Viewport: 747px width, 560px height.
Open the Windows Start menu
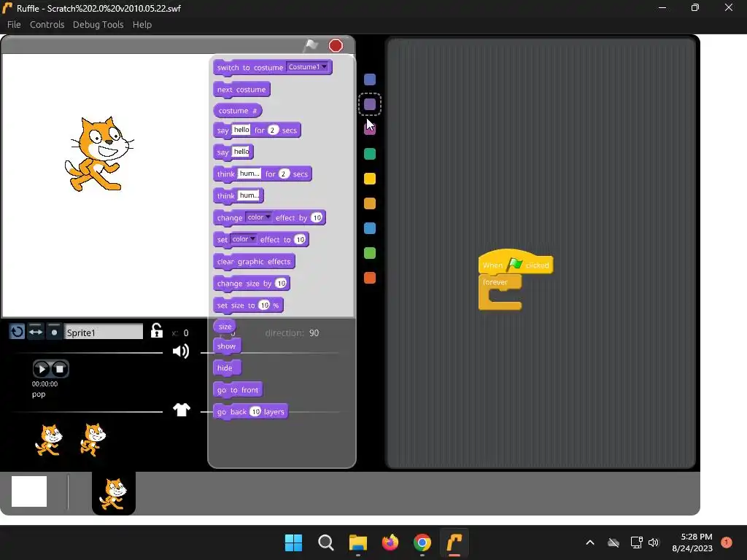[293, 542]
